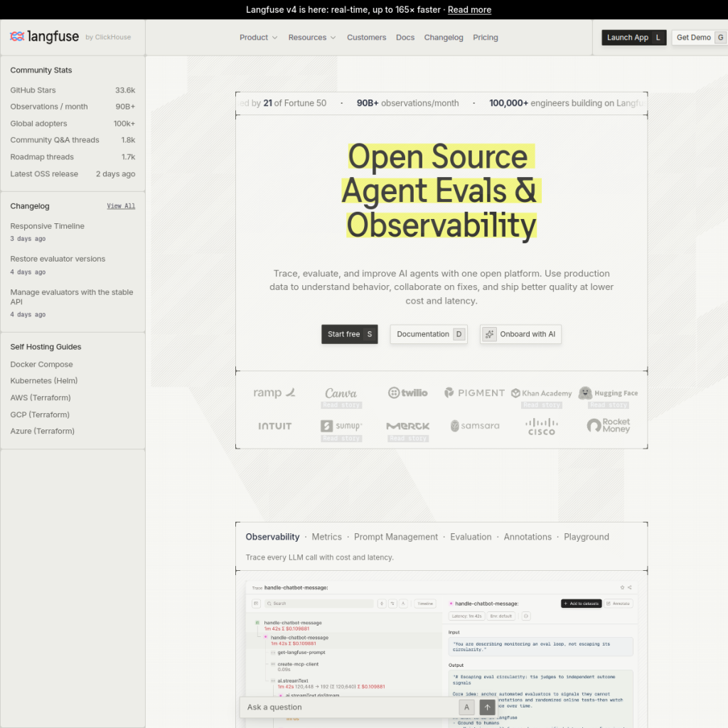Screen dimensions: 728x728
Task: Click the Intuit logo
Action: (x=274, y=427)
